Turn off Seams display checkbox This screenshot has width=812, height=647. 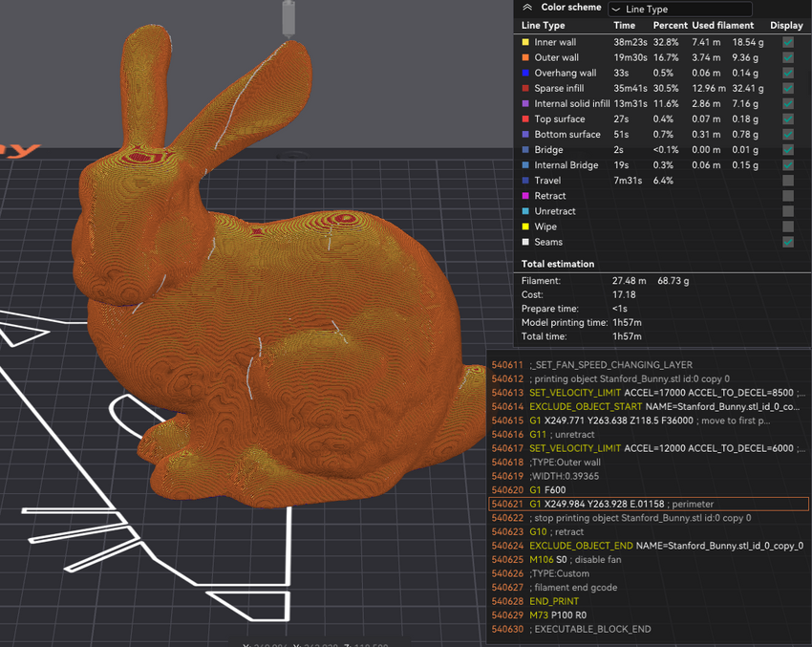[787, 242]
